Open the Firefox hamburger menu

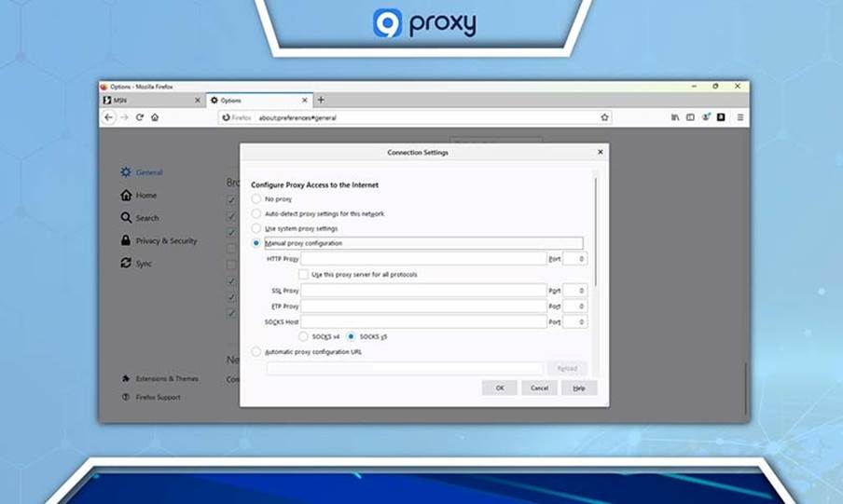[x=740, y=117]
